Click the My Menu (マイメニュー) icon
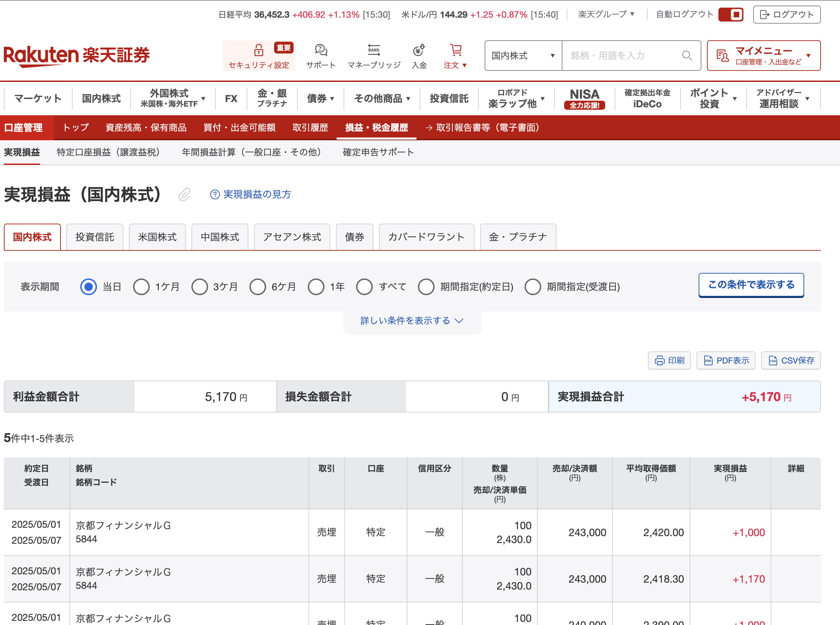The height and width of the screenshot is (625, 840). click(722, 56)
